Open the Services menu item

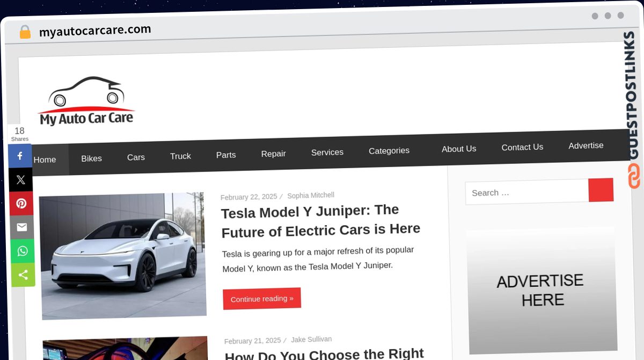click(327, 153)
